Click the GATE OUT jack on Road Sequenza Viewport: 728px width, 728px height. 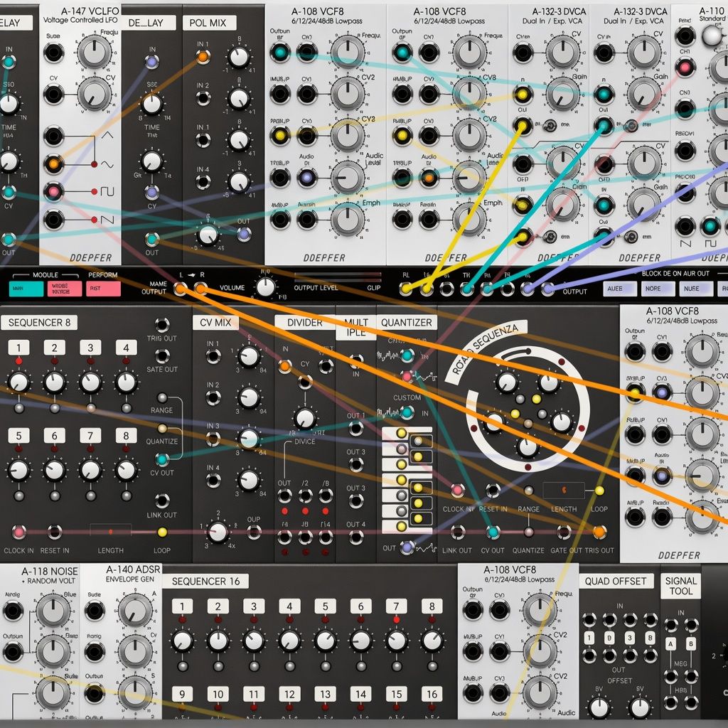pyautogui.click(x=564, y=532)
